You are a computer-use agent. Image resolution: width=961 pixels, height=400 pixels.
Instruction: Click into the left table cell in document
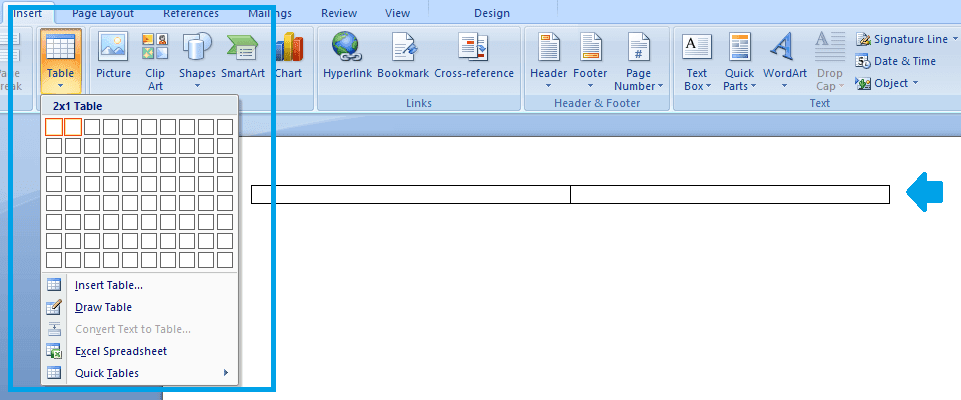coord(411,194)
